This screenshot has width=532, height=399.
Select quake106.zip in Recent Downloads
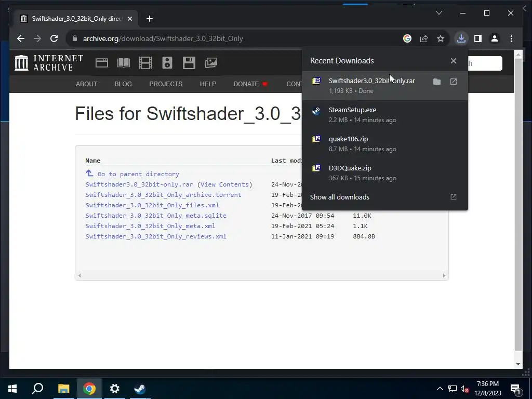[x=384, y=144]
